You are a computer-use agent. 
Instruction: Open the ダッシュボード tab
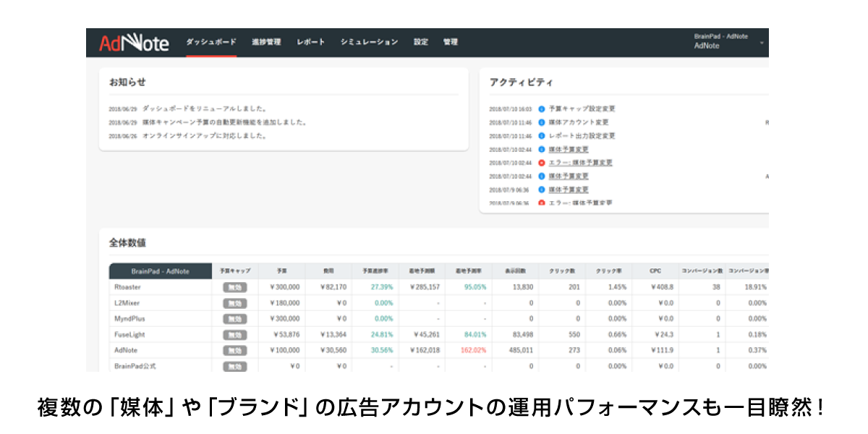[x=211, y=42]
